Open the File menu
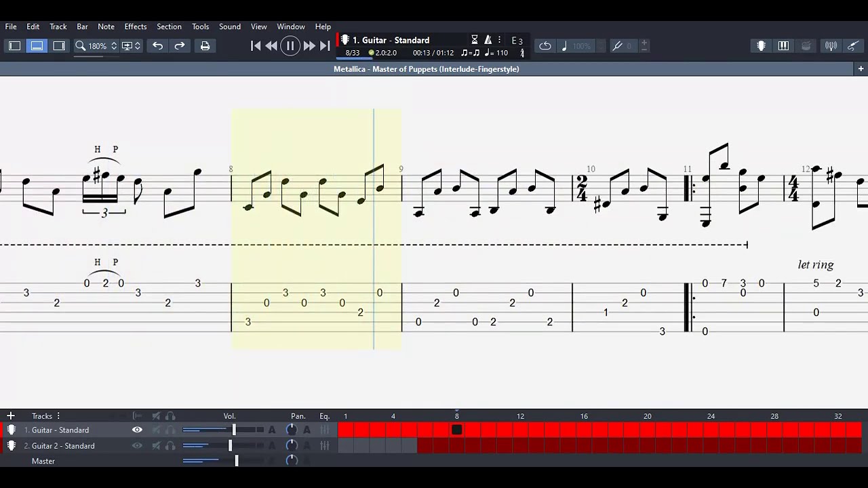 [11, 26]
